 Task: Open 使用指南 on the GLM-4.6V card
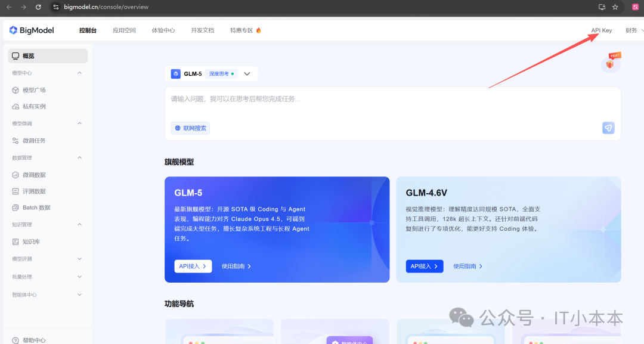tap(468, 266)
